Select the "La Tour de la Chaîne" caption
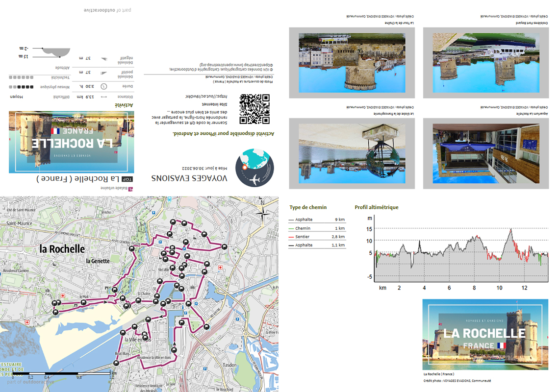The width and height of the screenshot is (559, 392). pos(399,23)
